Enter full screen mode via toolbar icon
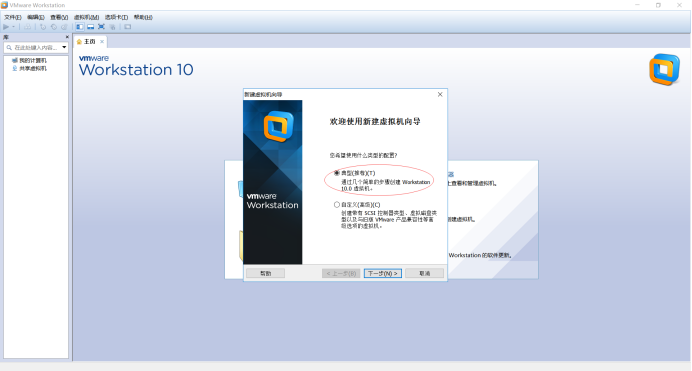The height and width of the screenshot is (371, 692). [x=101, y=27]
